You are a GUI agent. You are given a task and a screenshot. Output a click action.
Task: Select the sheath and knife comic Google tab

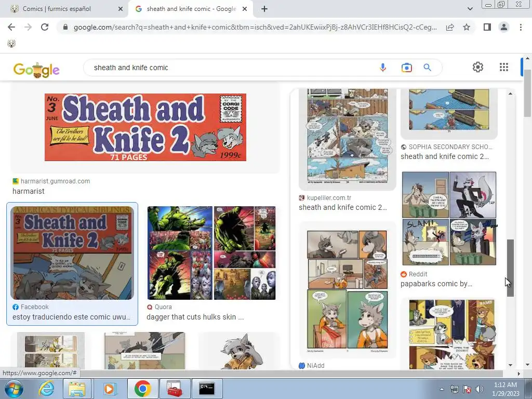tap(191, 9)
